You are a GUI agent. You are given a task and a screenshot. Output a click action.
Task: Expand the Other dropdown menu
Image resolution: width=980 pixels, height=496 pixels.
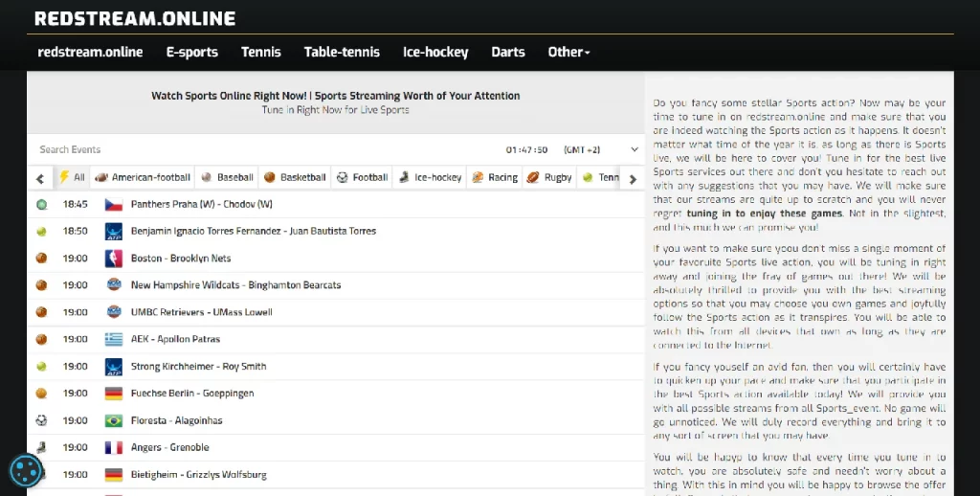568,52
